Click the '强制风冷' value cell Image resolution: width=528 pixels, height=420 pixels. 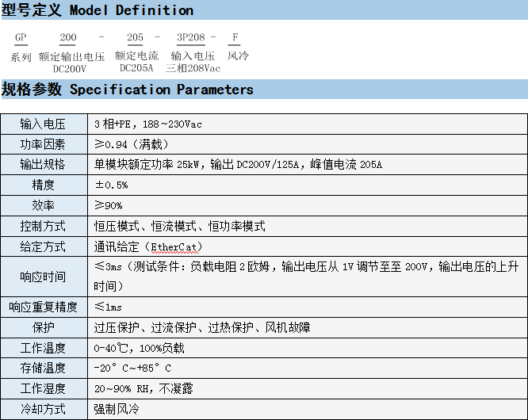308,409
